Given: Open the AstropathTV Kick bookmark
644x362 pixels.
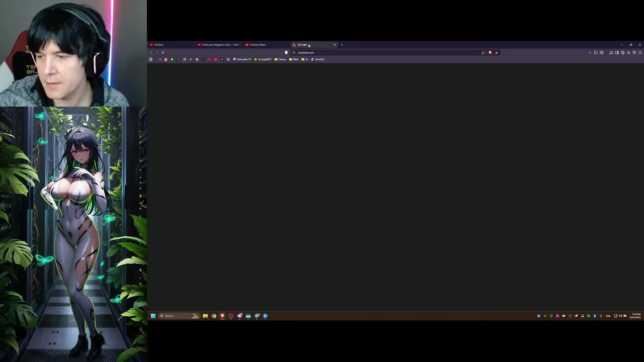Looking at the screenshot, I should point(263,59).
